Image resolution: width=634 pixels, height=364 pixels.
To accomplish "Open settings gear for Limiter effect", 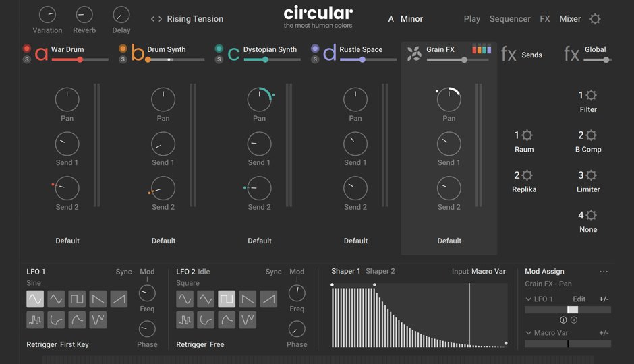I will [591, 175].
